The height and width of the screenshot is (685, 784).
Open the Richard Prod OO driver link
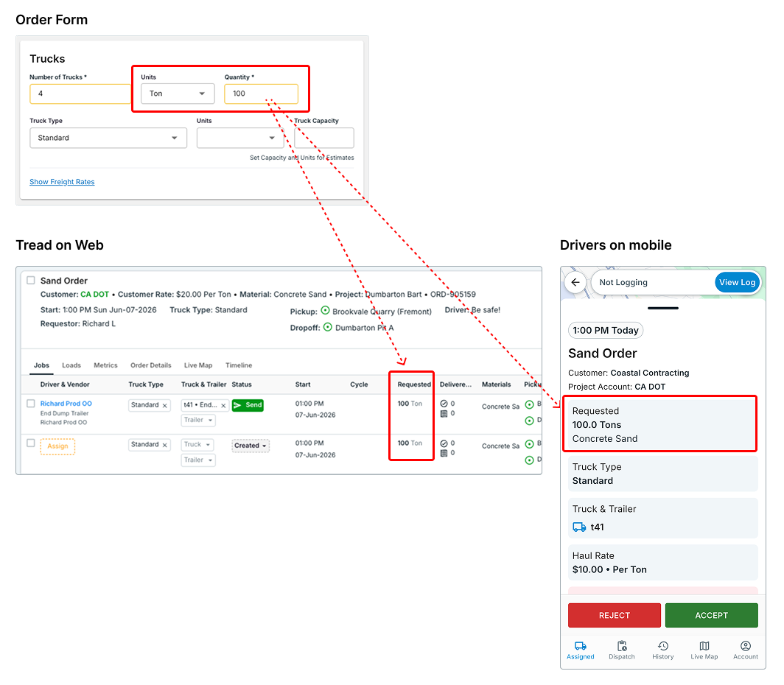(66, 404)
